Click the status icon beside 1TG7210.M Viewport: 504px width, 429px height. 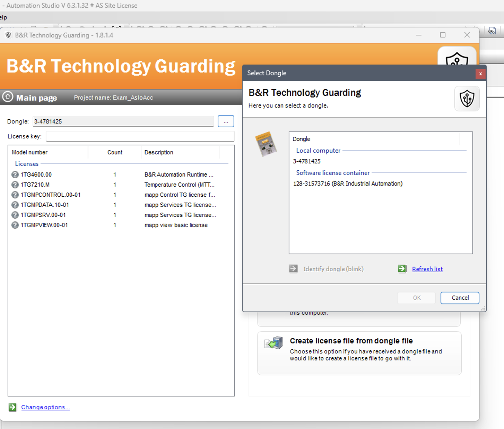pyautogui.click(x=15, y=185)
